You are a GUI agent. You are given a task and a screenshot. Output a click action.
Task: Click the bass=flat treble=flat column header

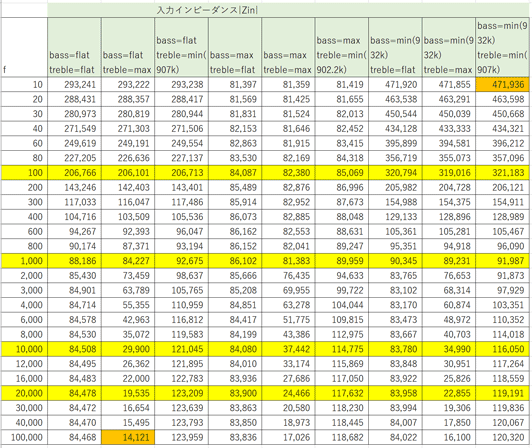pos(74,47)
